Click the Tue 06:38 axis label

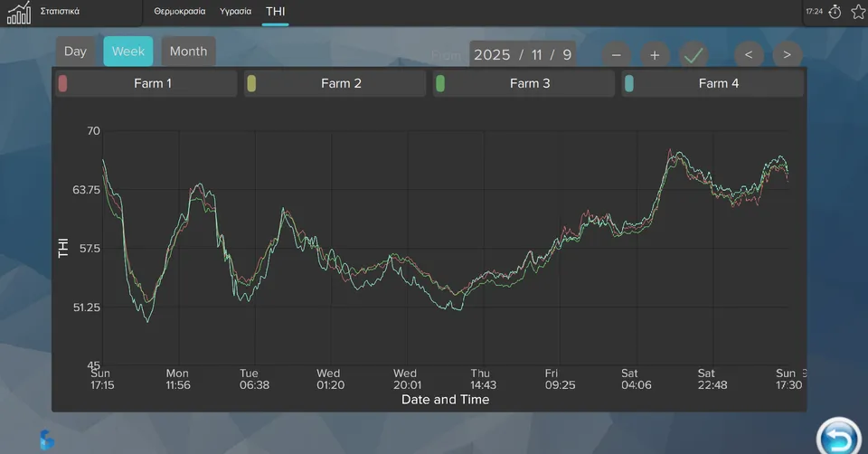tap(254, 379)
